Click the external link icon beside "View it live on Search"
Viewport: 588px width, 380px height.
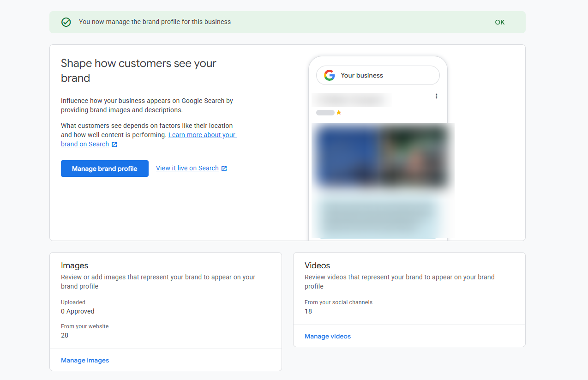tap(224, 168)
